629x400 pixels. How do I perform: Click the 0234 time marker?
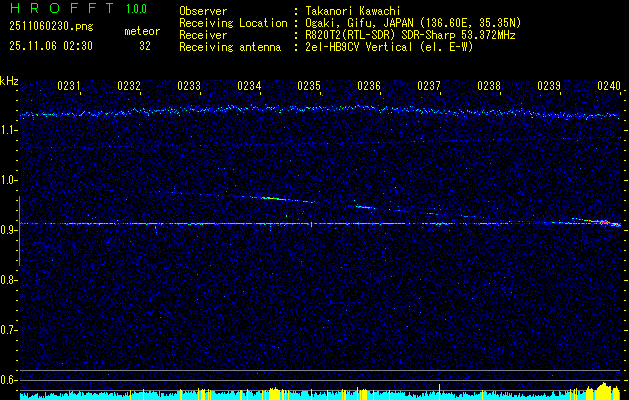(x=249, y=86)
